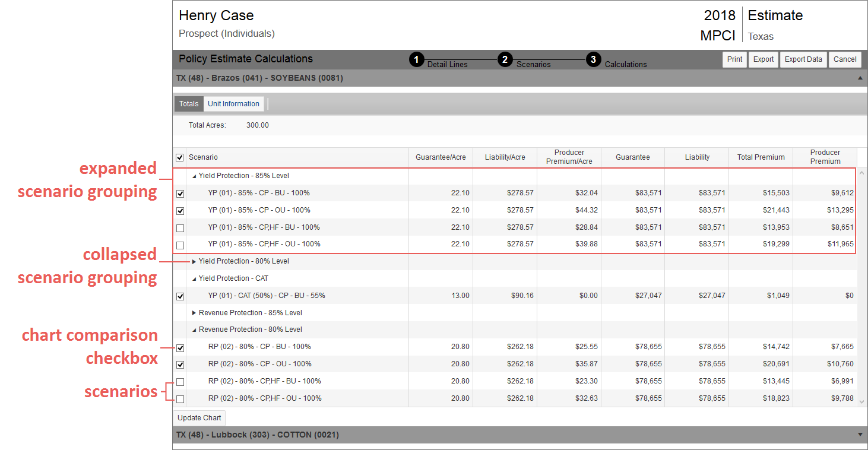Toggle the select-all Scenario header checkbox
This screenshot has width=868, height=450.
click(180, 157)
